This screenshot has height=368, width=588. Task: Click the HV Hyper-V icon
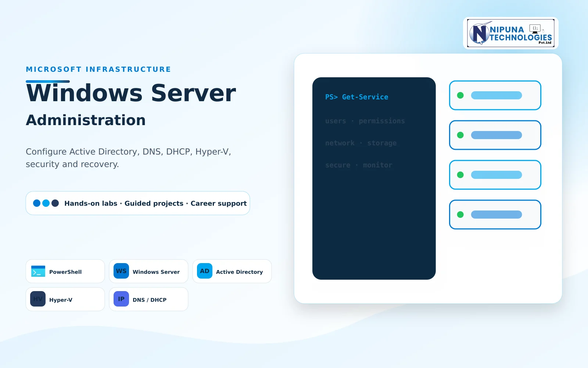[x=38, y=299]
